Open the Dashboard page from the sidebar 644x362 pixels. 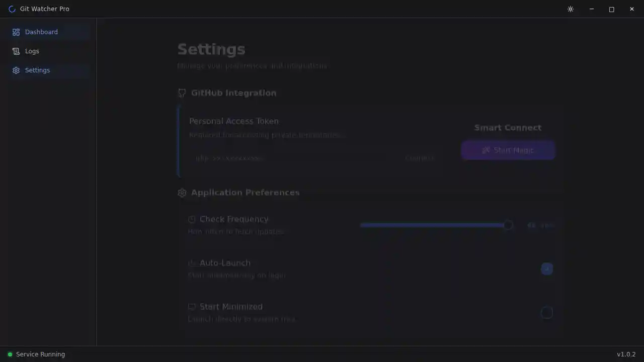(x=41, y=32)
